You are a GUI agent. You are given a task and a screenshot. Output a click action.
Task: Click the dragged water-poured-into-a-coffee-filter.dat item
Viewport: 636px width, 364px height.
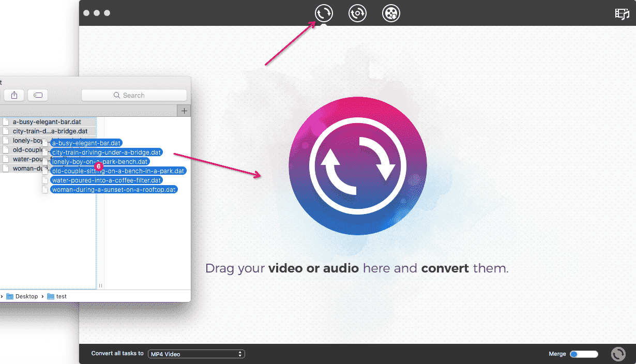pos(107,180)
